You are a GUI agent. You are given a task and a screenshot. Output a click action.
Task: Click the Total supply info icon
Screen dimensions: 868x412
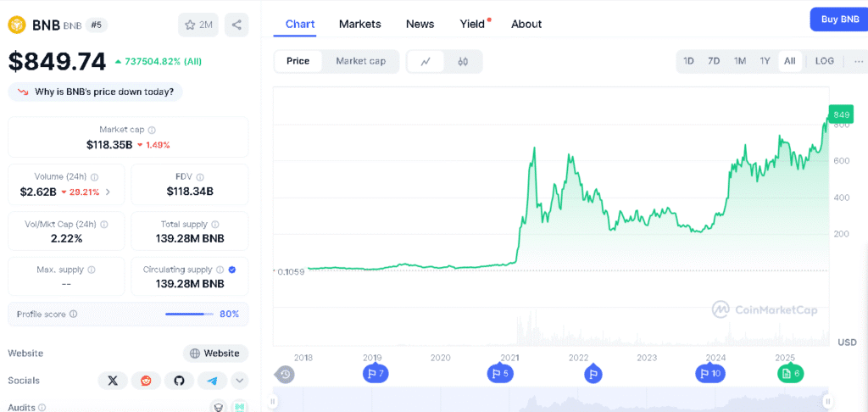215,225
